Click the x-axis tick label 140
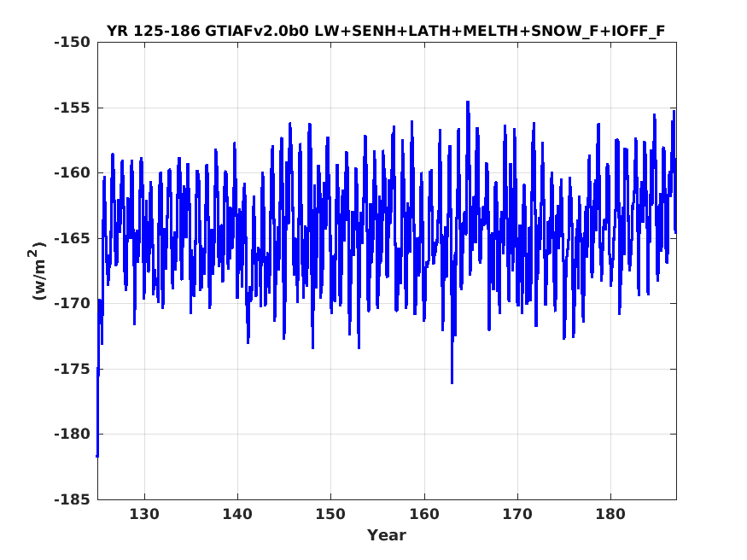Image resolution: width=747 pixels, height=560 pixels. (x=237, y=515)
